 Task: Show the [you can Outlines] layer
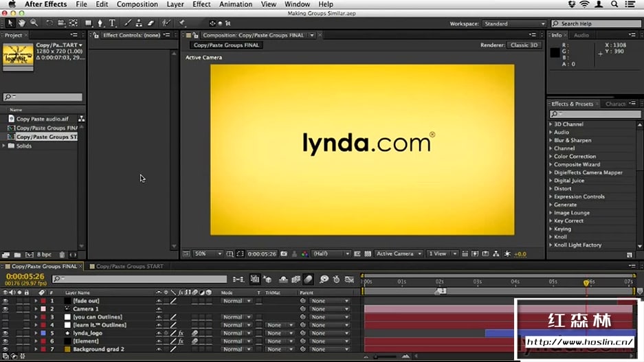5,317
